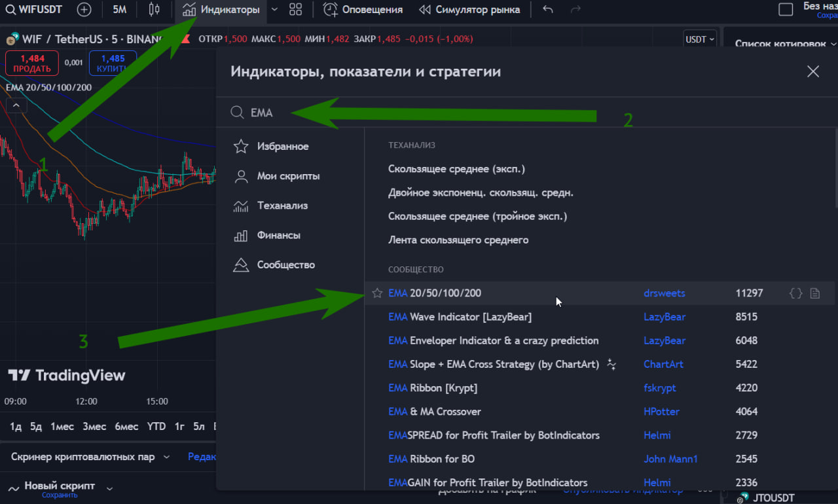Collapse the indicator legend with the chevron button

pos(16,105)
